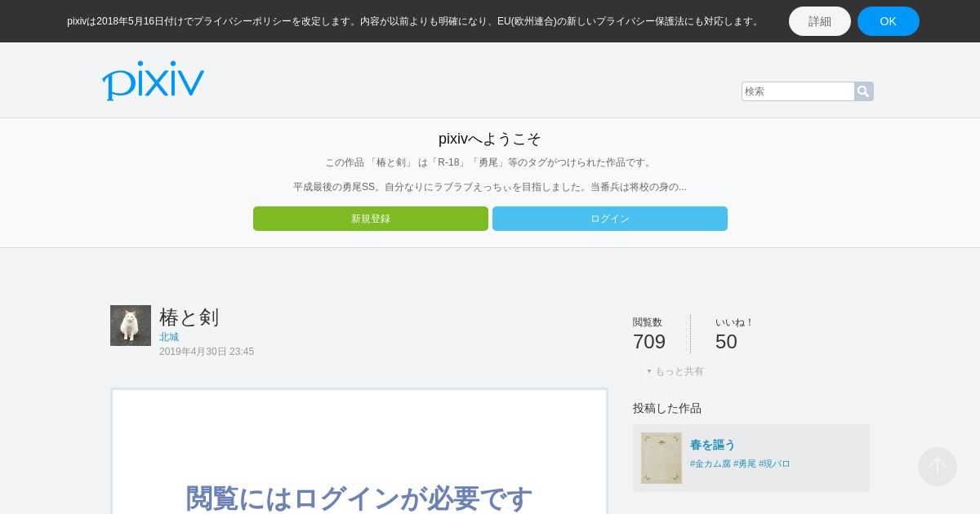
Task: Expand the もっと共有 share dropdown
Action: point(675,371)
